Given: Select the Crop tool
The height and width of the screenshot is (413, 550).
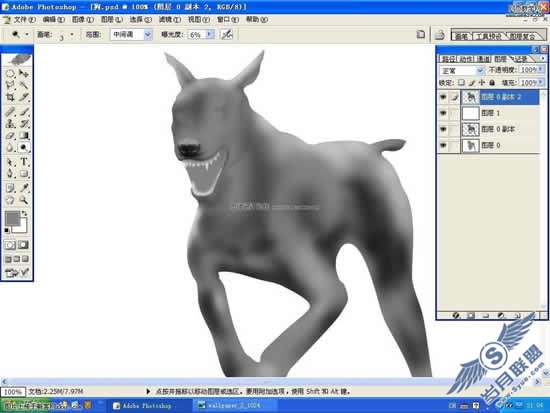Looking at the screenshot, I should 10,97.
